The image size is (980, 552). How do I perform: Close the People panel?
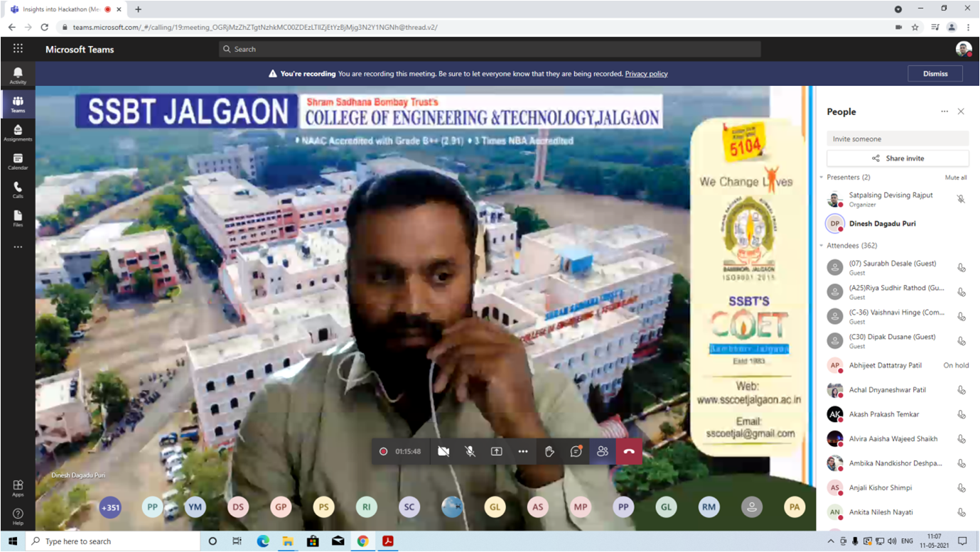961,112
